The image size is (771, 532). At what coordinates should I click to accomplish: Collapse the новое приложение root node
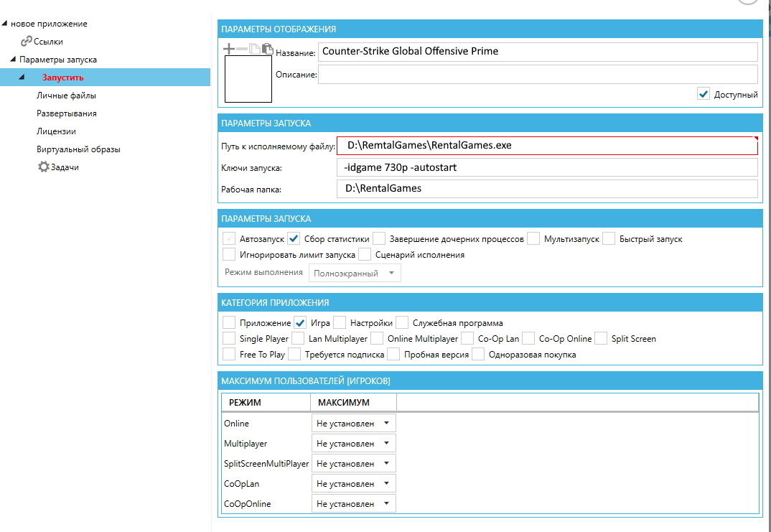pyautogui.click(x=5, y=24)
